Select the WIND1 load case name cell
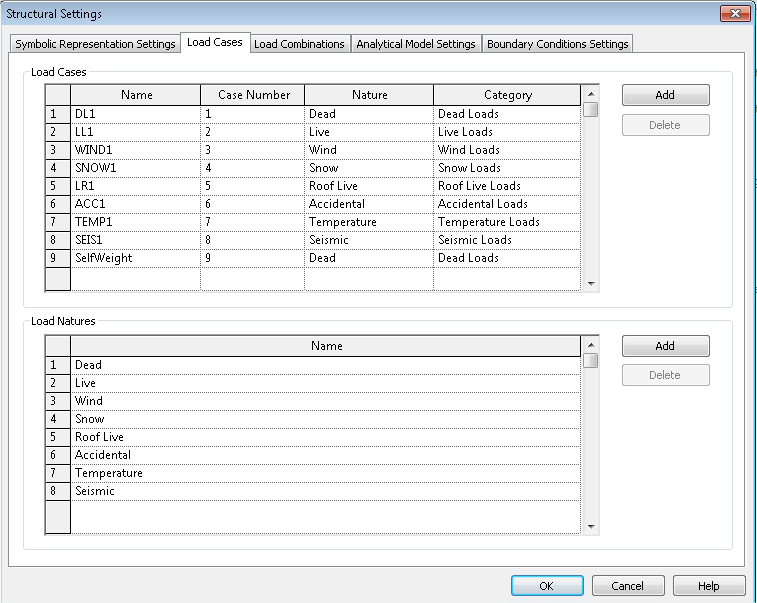 135,150
